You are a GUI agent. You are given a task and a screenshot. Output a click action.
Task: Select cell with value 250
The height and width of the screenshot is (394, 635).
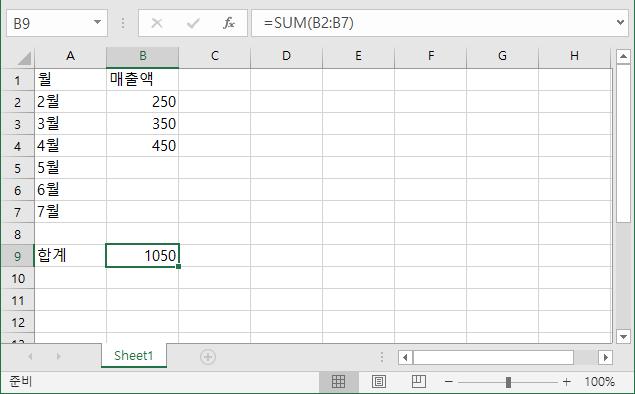tap(143, 102)
